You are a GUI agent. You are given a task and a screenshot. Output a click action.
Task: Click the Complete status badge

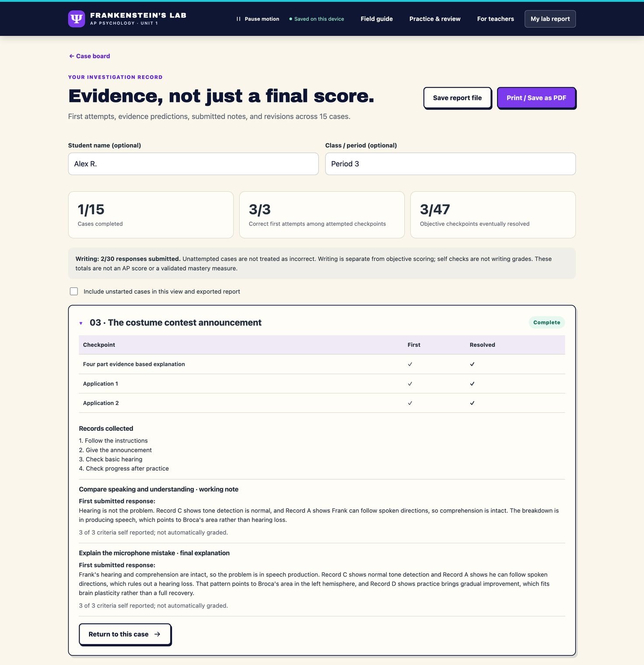pyautogui.click(x=547, y=323)
